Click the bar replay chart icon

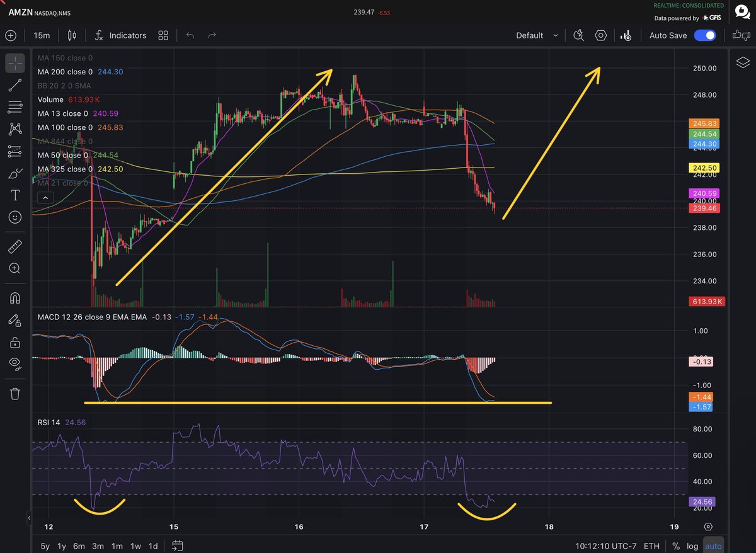(x=626, y=35)
